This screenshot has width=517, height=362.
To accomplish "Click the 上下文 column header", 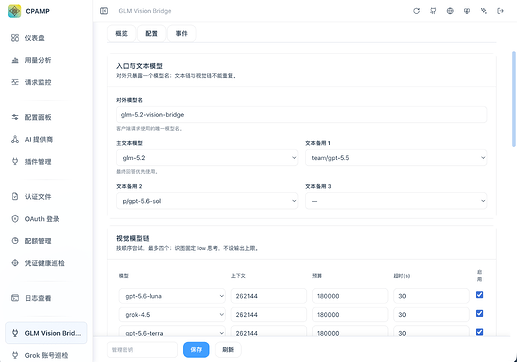I will [x=238, y=276].
